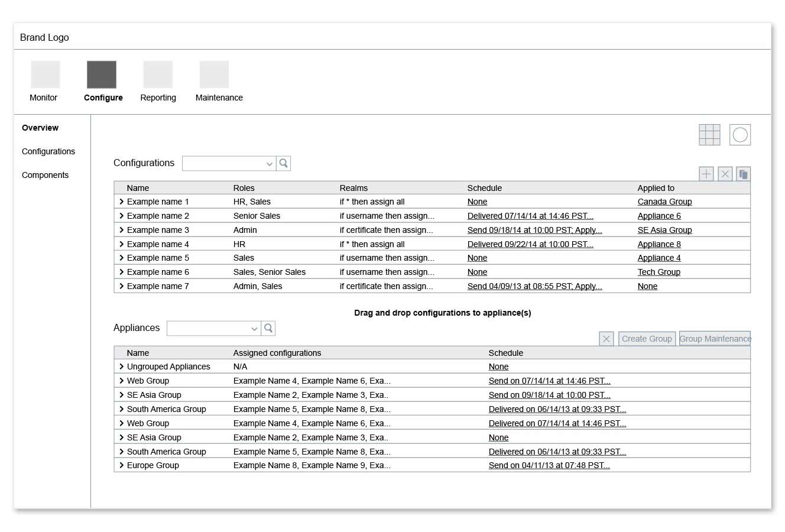Expand Ungrouped Appliances row
Viewport: 785px width, 532px height.
pos(122,366)
